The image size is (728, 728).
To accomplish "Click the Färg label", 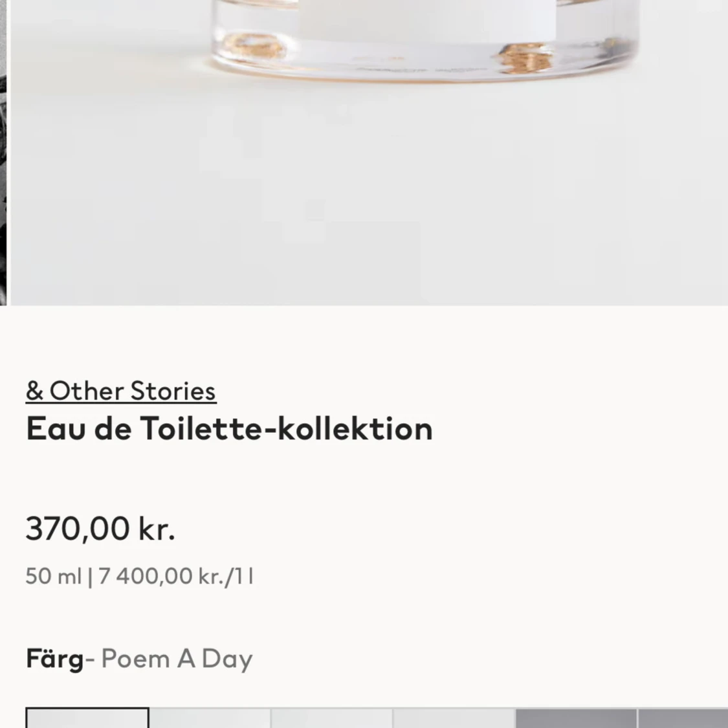I will tap(54, 659).
